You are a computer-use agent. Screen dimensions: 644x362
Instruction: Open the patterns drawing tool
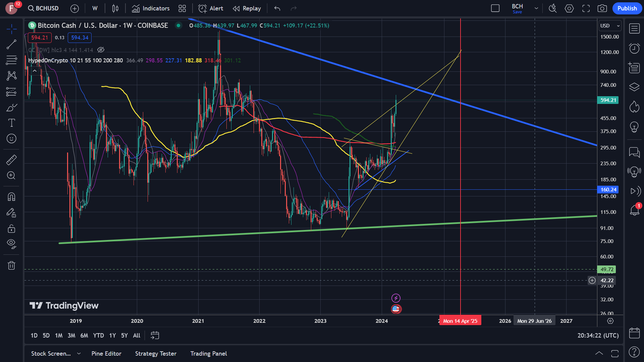(11, 76)
